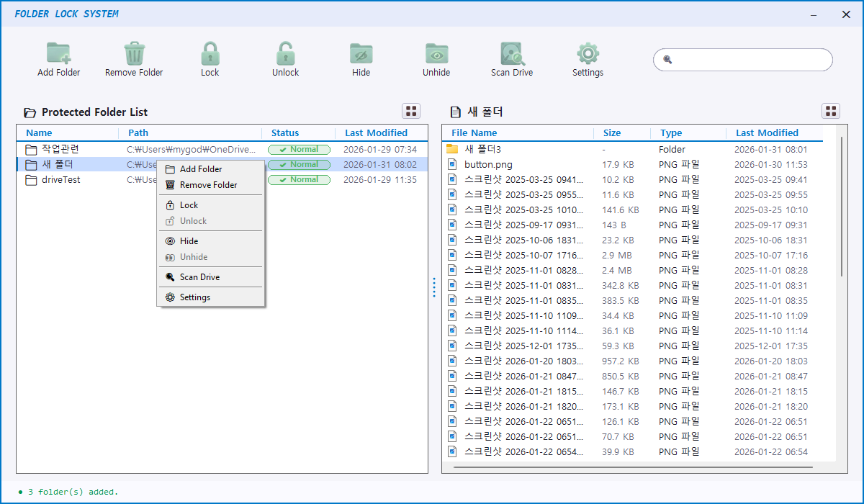The width and height of the screenshot is (864, 504).
Task: Click the file icon of button.png
Action: pyautogui.click(x=452, y=164)
